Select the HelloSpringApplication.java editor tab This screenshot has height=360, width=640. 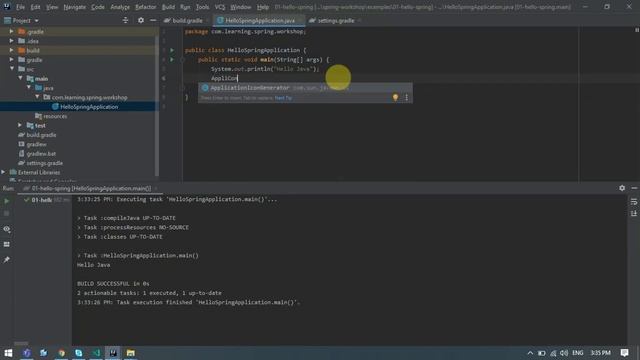point(259,20)
